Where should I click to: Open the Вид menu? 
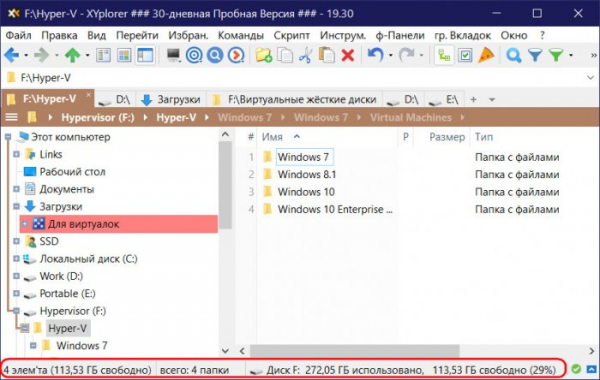point(96,36)
